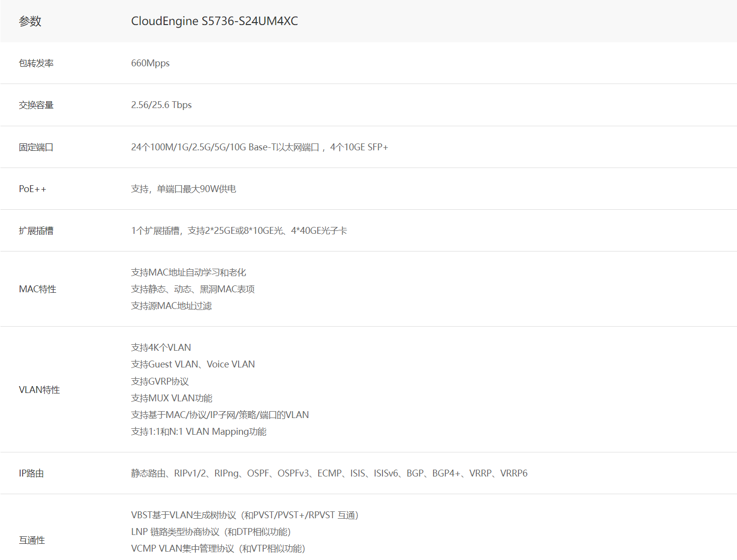Image resolution: width=737 pixels, height=560 pixels.
Task: Click the IP路由 row label
Action: click(x=31, y=473)
